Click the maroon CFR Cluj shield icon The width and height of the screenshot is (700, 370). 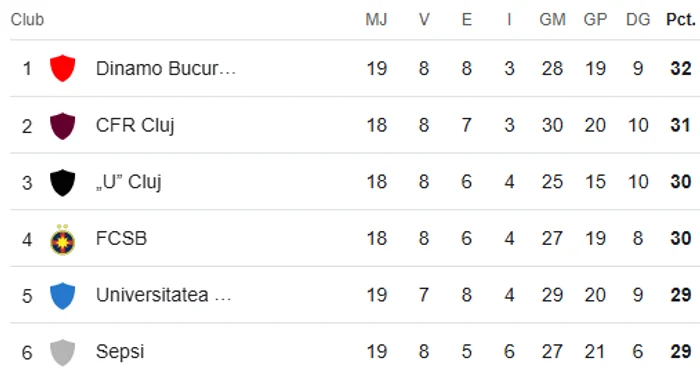[x=62, y=126]
